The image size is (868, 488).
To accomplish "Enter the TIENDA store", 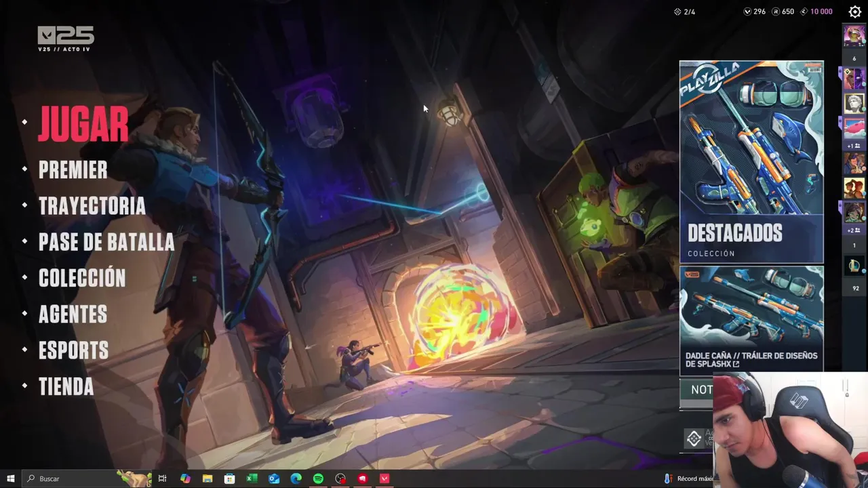I will tap(66, 387).
